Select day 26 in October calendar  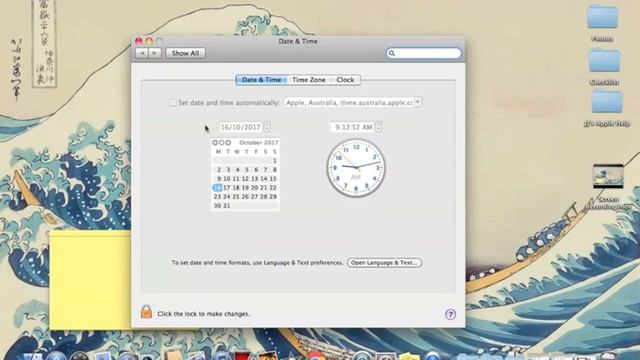245,197
